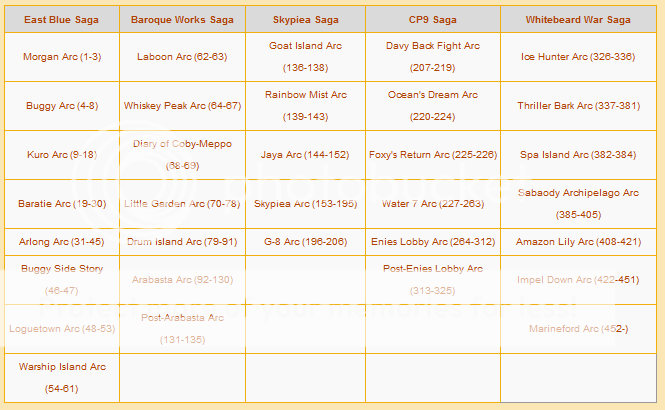Open Post-Enies Lobby Arc (313-325) link

click(433, 280)
